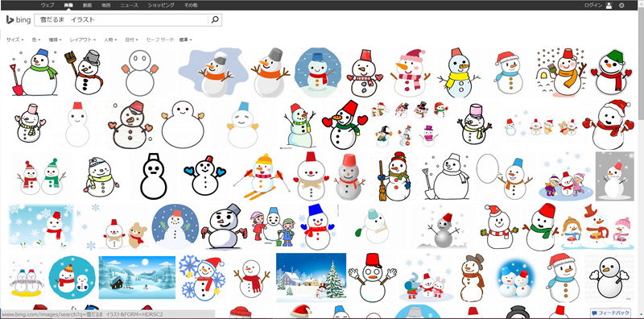Open snowman with blue heart mittens
Viewport: 644px width, 319px height.
(204, 176)
